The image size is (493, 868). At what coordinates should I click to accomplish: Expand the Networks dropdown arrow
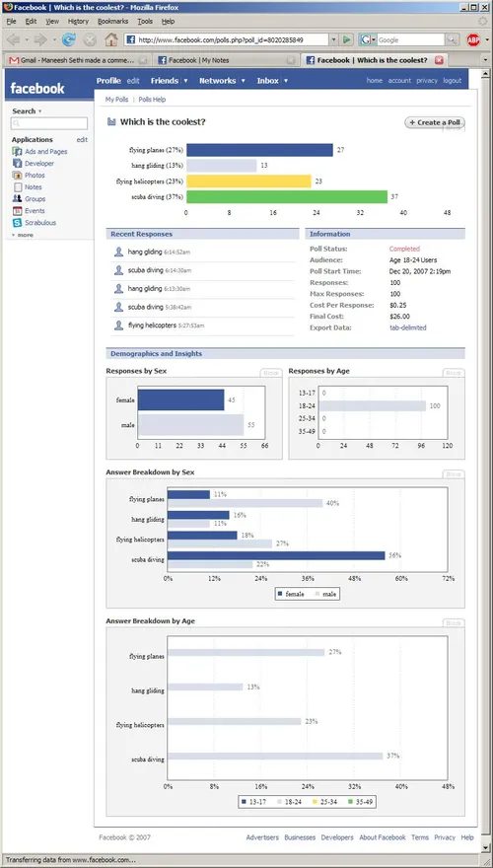pos(243,81)
